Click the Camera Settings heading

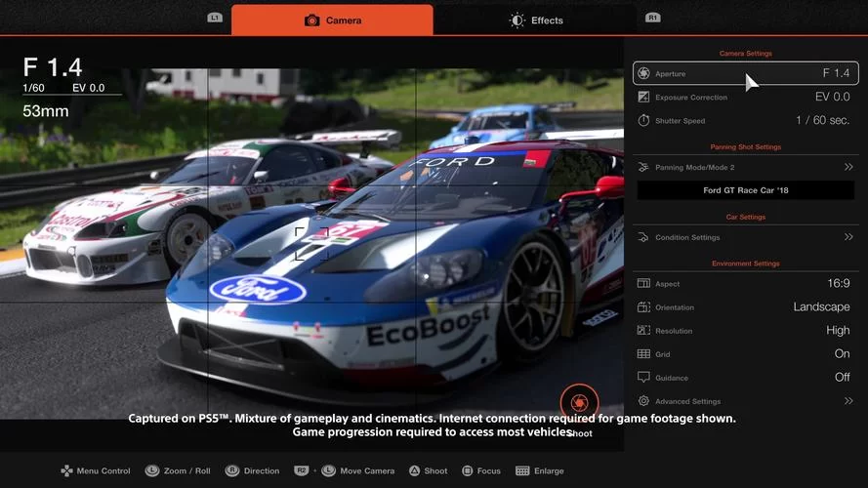tap(746, 53)
